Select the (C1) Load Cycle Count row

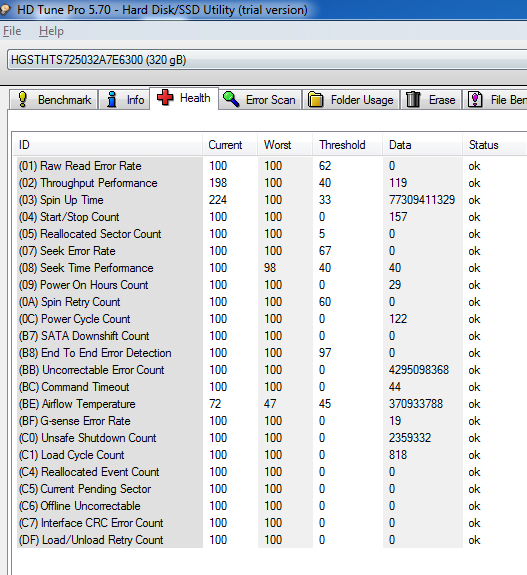click(271, 455)
